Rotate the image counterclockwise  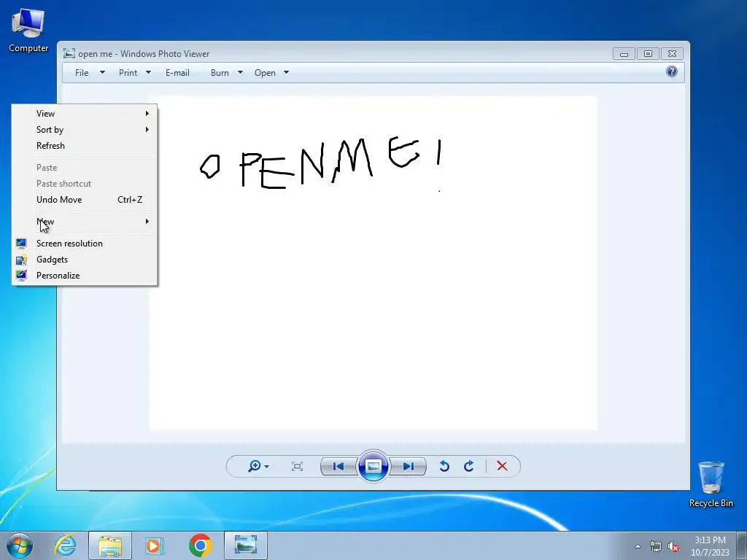[x=444, y=466]
